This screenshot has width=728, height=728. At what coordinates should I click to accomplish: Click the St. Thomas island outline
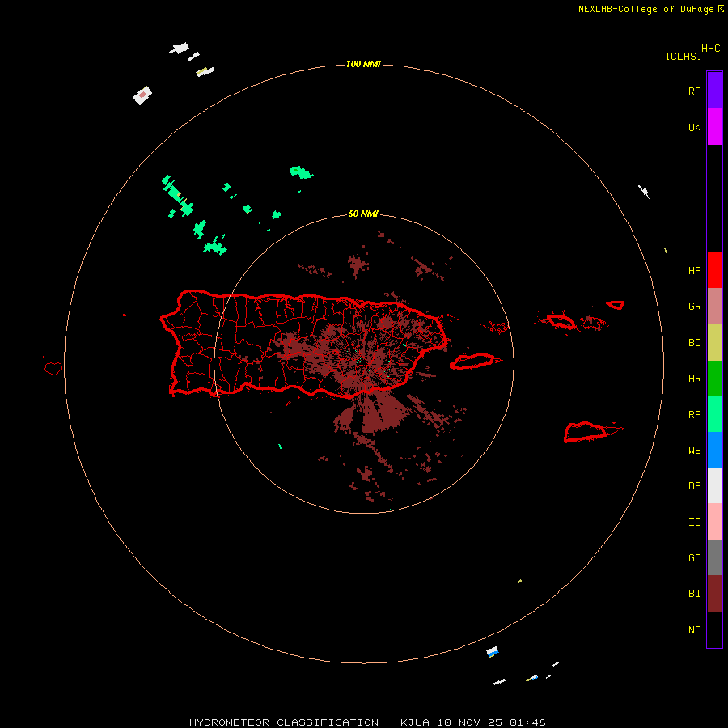click(561, 321)
